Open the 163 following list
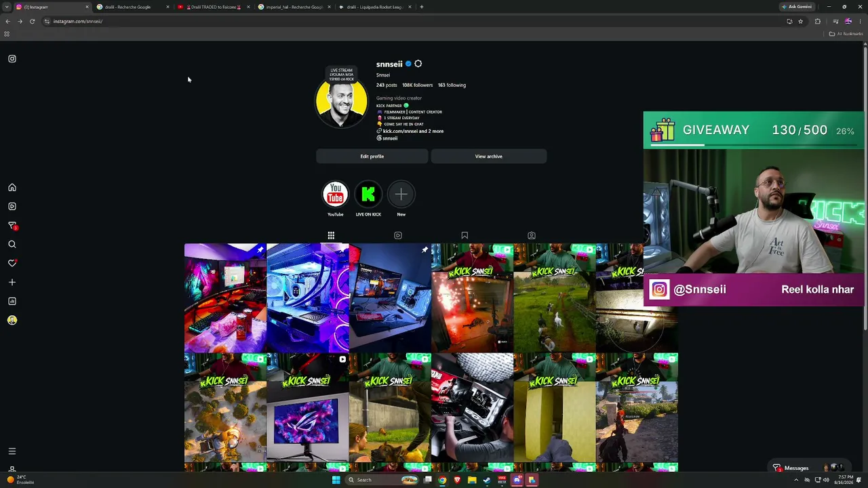868x488 pixels. tap(452, 85)
